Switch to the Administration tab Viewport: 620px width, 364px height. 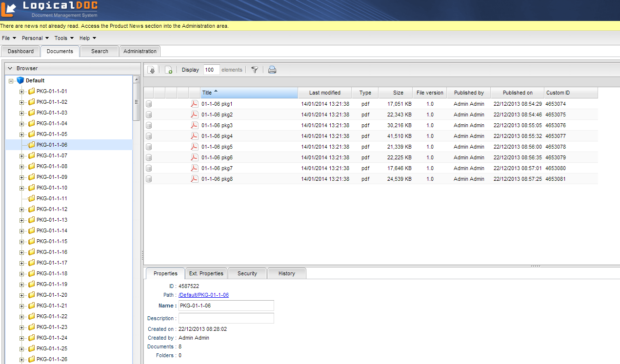tap(140, 51)
